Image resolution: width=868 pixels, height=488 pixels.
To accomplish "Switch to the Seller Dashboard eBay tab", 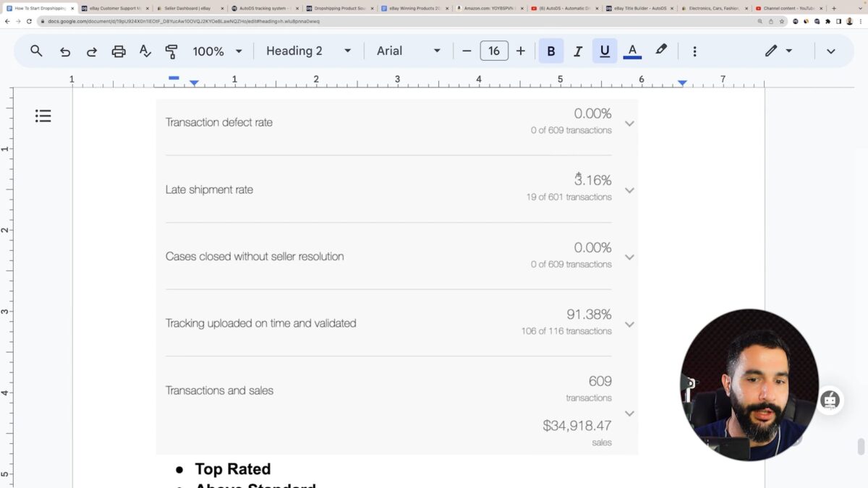I will point(190,8).
